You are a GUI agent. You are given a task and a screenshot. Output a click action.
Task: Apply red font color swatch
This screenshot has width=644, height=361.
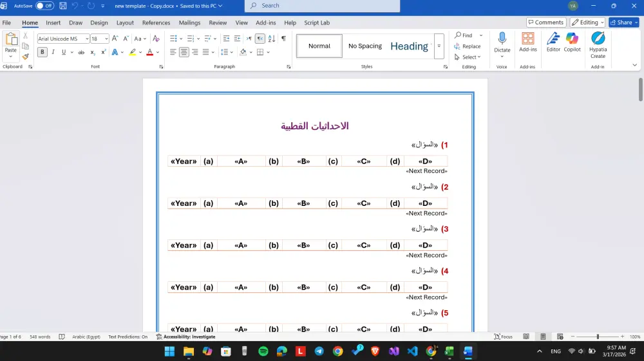coord(150,52)
